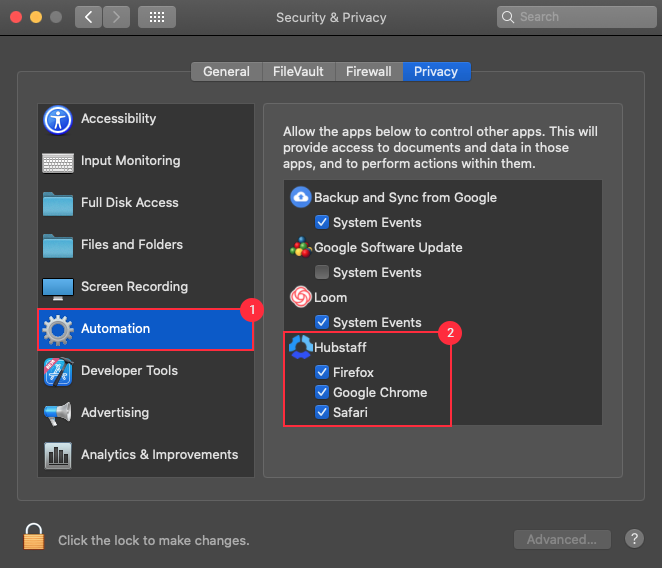
Task: Select Files and Folders label
Action: coord(132,245)
